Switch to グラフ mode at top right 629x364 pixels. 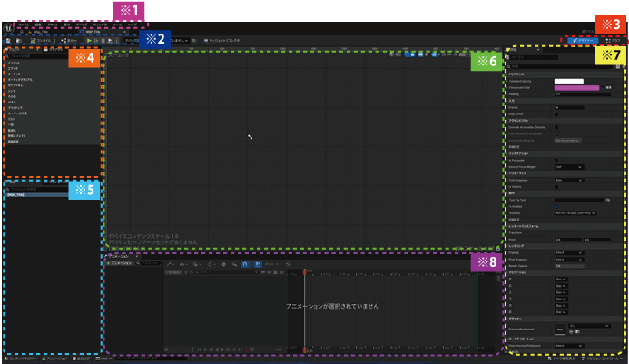coord(614,41)
